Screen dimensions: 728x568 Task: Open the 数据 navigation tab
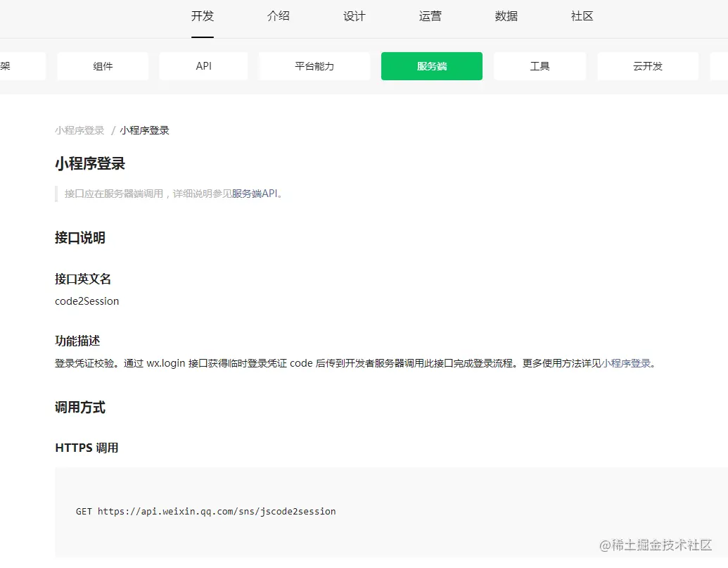[x=506, y=16]
